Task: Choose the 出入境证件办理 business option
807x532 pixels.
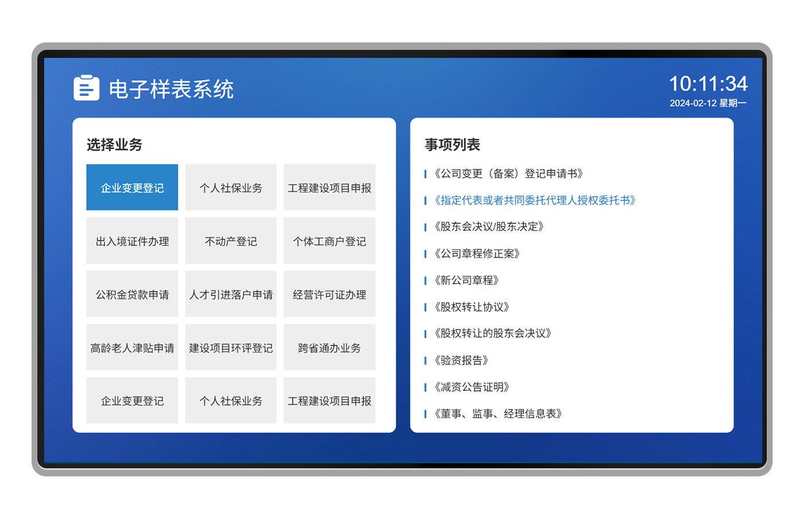Action: pos(132,241)
